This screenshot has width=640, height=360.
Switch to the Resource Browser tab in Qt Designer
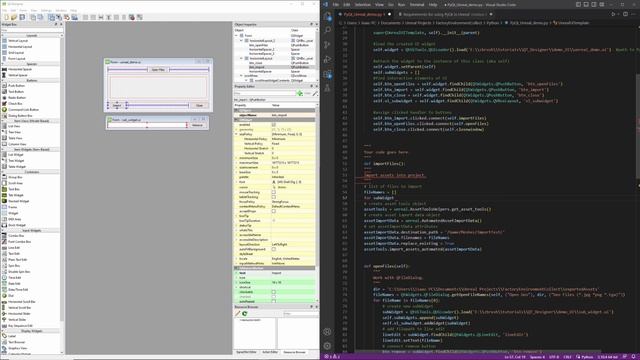(x=294, y=352)
